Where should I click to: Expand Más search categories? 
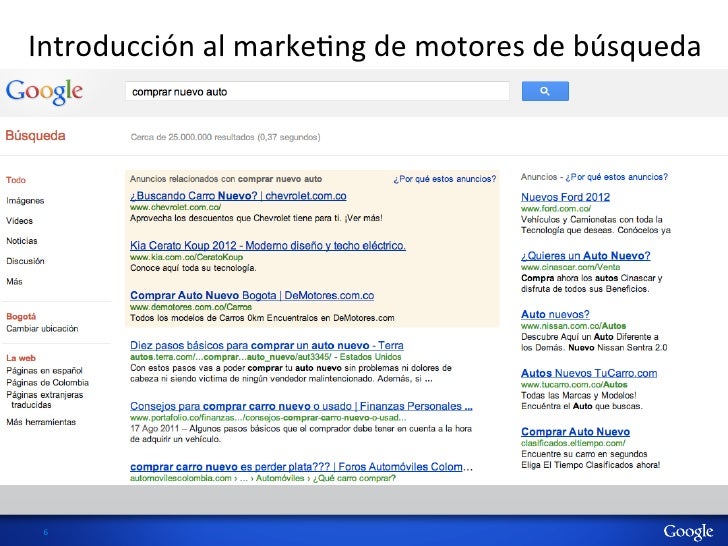coord(14,281)
